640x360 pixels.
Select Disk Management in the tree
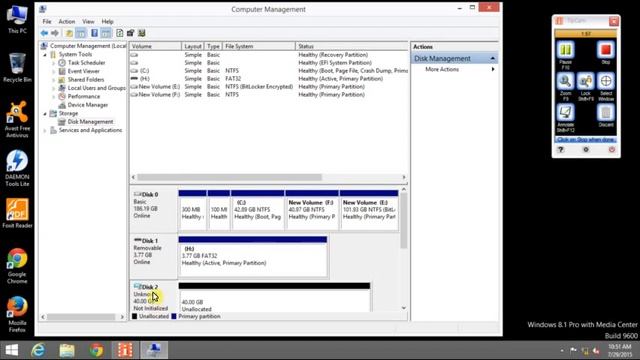86,122
